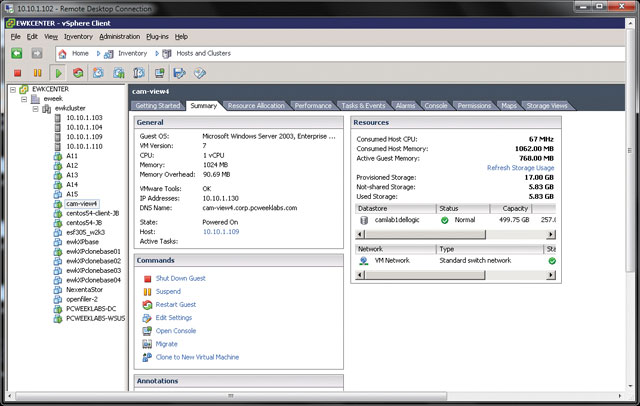
Task: Select PCWEEKLABS-DC in tree
Action: 91,309
